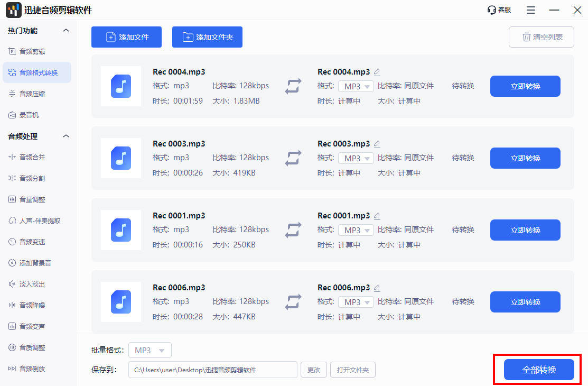Click the music note thumbnail of Rec 0003.mp3
The image size is (588, 386).
(121, 158)
